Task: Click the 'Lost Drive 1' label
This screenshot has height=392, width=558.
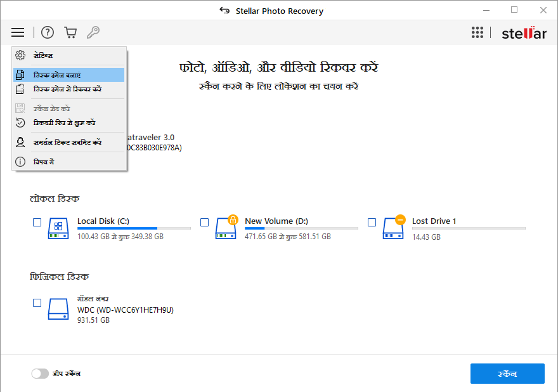Action: tap(434, 221)
